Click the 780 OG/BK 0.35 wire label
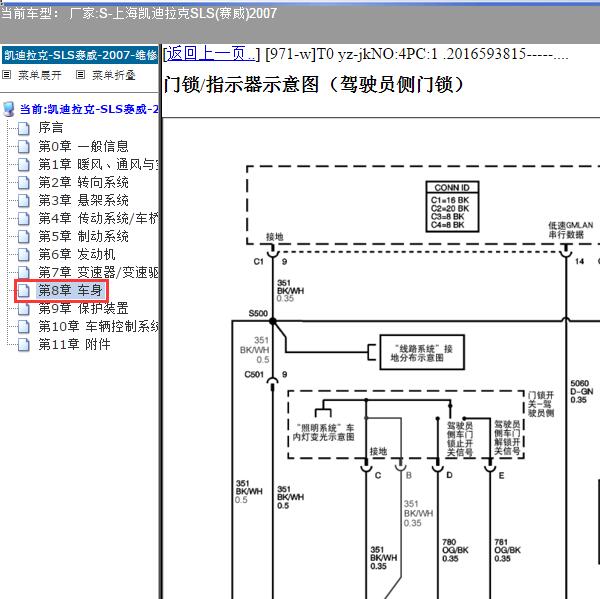600x599 pixels. coord(455,550)
